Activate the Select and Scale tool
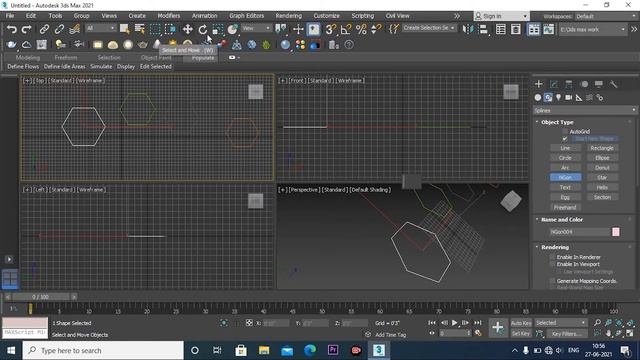This screenshot has width=640, height=360. click(x=218, y=29)
